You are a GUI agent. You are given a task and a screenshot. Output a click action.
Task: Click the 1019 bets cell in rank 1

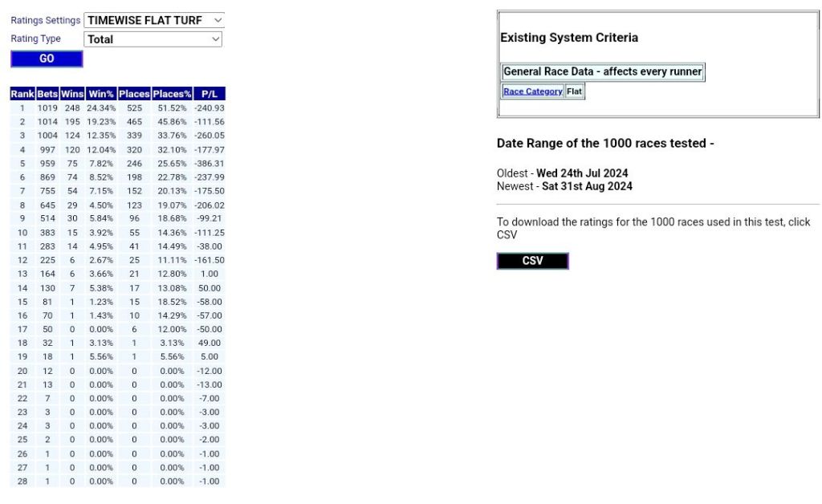tap(47, 108)
